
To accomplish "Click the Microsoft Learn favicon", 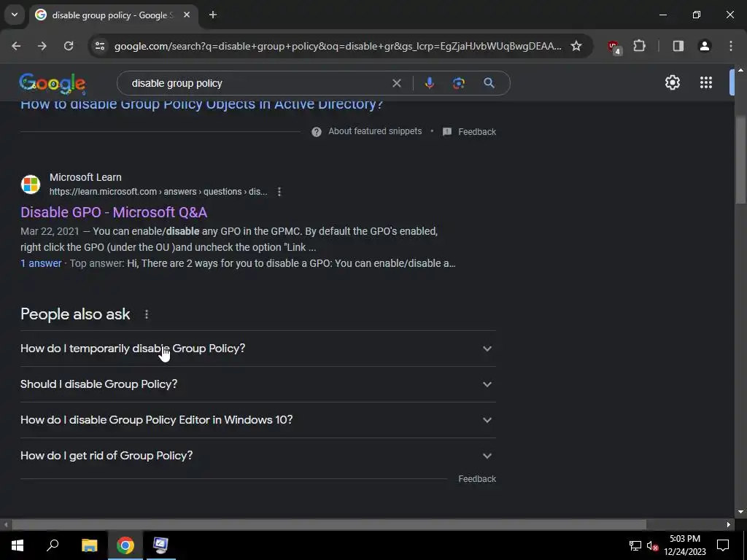I will (x=31, y=184).
